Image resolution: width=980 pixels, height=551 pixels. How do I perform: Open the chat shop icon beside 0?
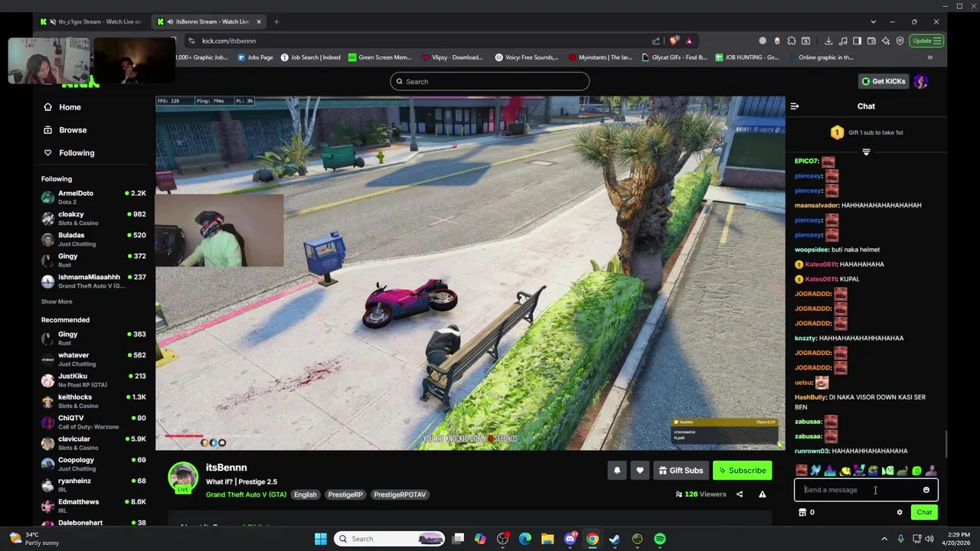pyautogui.click(x=802, y=513)
